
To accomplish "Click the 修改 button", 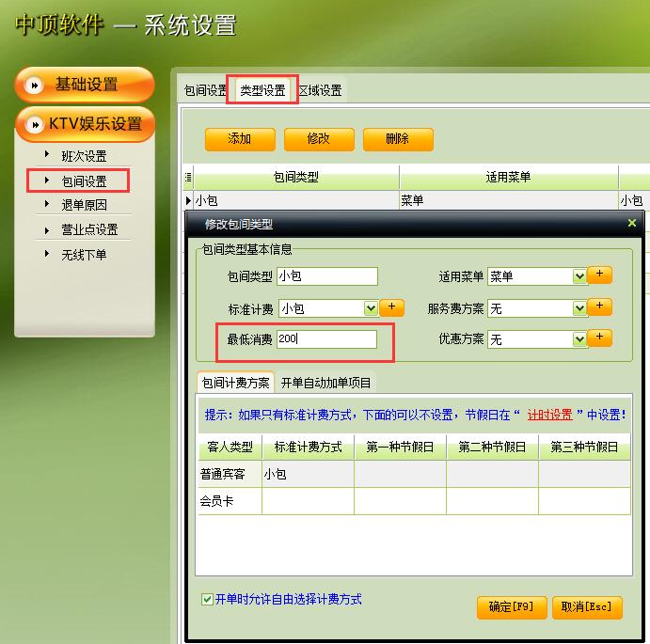I will click(319, 139).
